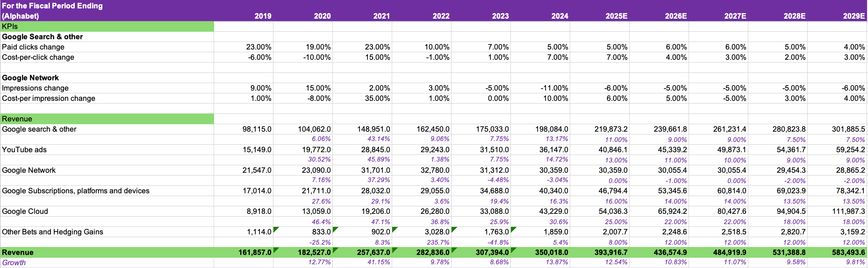868x268 pixels.
Task: Click the 2028E column header
Action: 795,16
